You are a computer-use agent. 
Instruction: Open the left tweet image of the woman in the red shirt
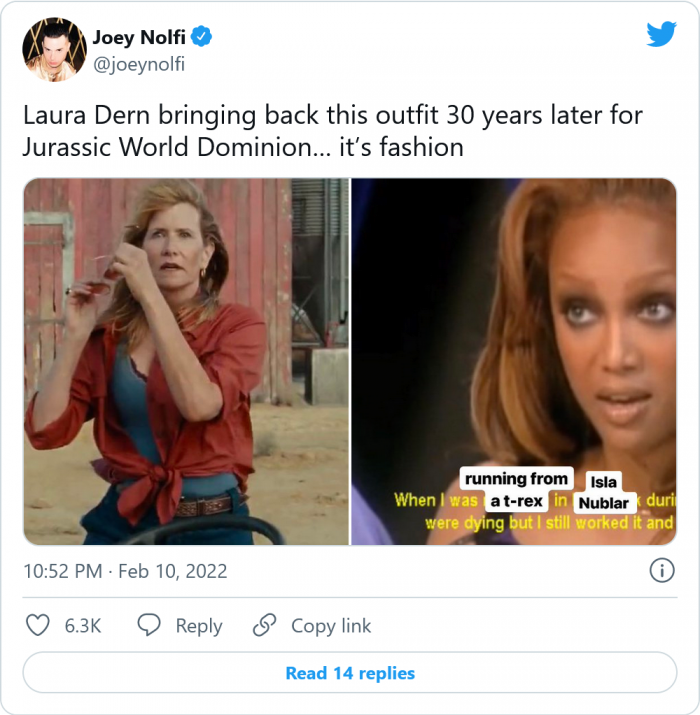(186, 361)
